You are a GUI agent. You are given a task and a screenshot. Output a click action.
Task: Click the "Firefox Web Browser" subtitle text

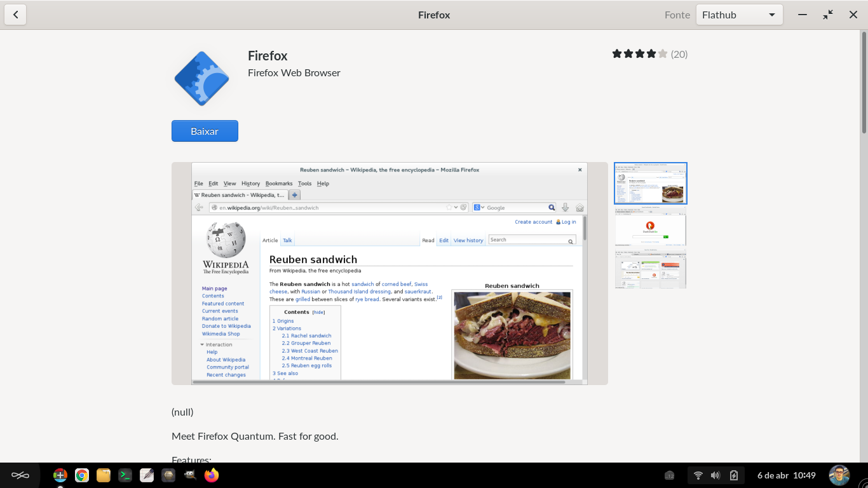tap(294, 72)
